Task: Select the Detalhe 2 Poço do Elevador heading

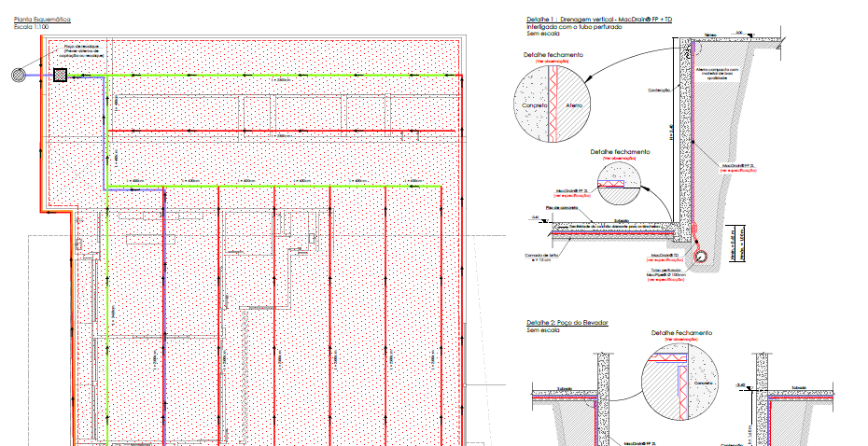Action: [567, 322]
